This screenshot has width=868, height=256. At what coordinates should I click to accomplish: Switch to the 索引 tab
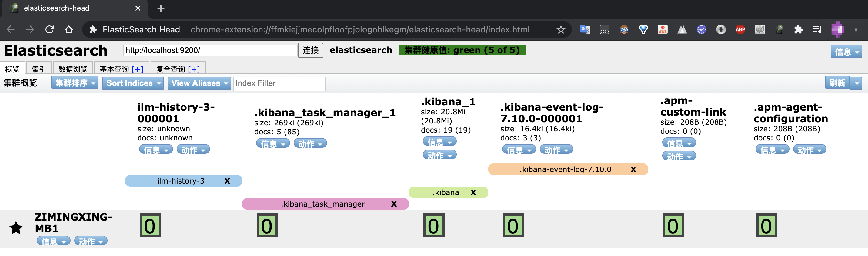pos(39,69)
